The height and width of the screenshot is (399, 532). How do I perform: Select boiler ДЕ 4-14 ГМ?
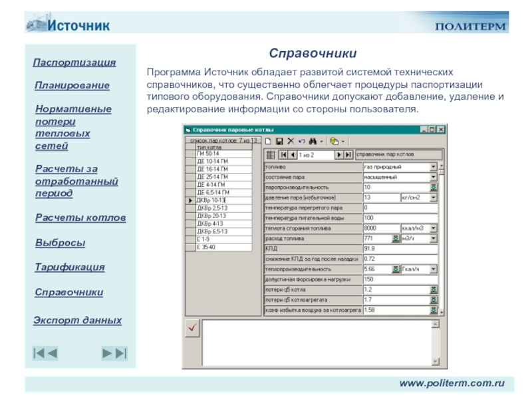[224, 185]
